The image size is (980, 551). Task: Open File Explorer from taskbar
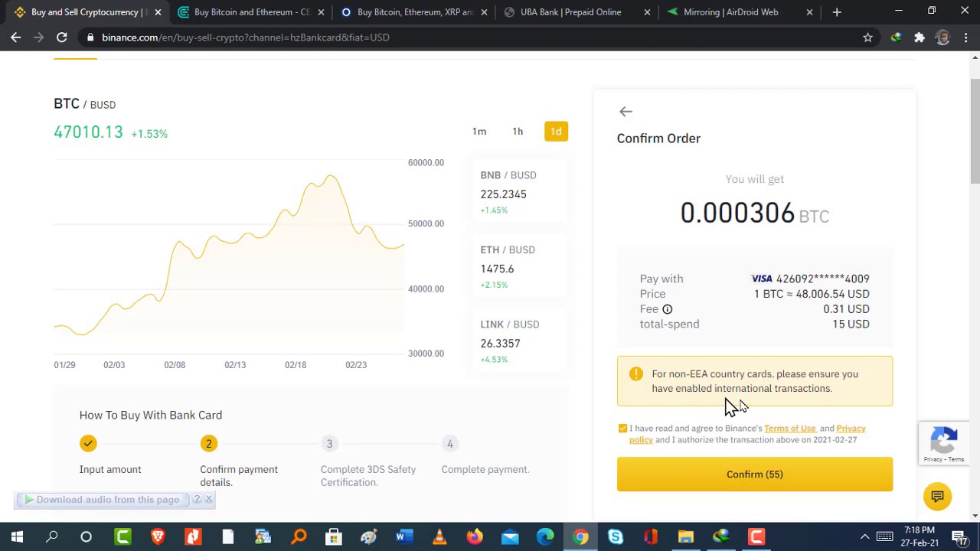tap(686, 537)
